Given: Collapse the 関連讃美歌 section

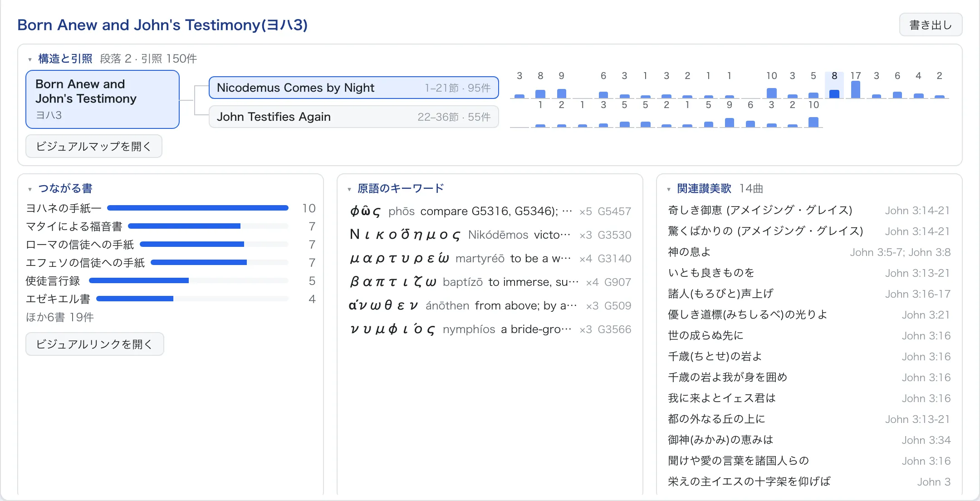Looking at the screenshot, I should coord(699,188).
